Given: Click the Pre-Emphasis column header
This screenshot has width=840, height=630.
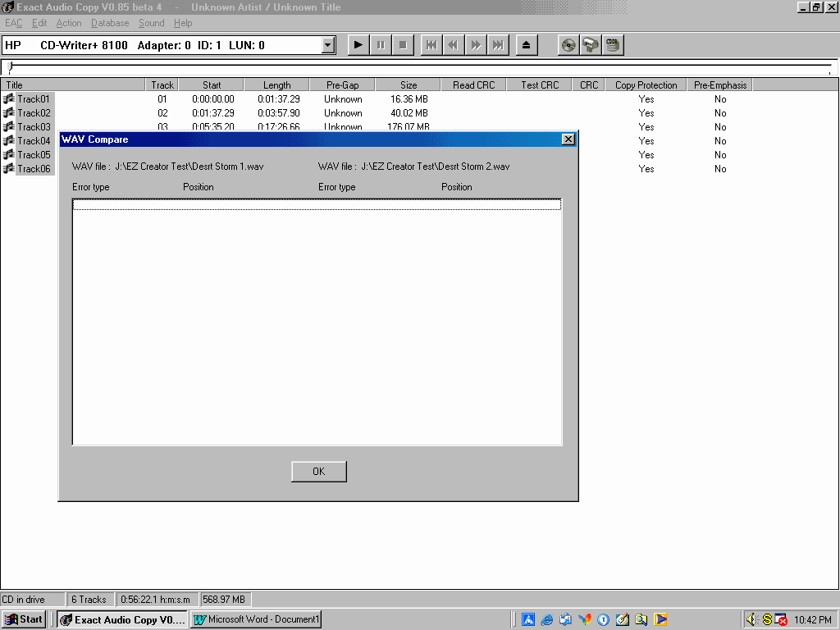Looking at the screenshot, I should click(720, 84).
